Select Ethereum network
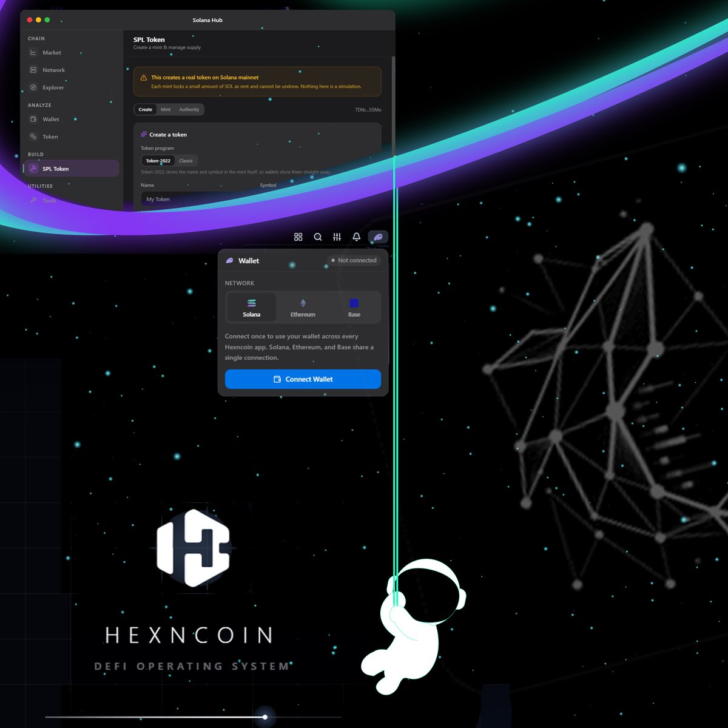 click(x=303, y=308)
